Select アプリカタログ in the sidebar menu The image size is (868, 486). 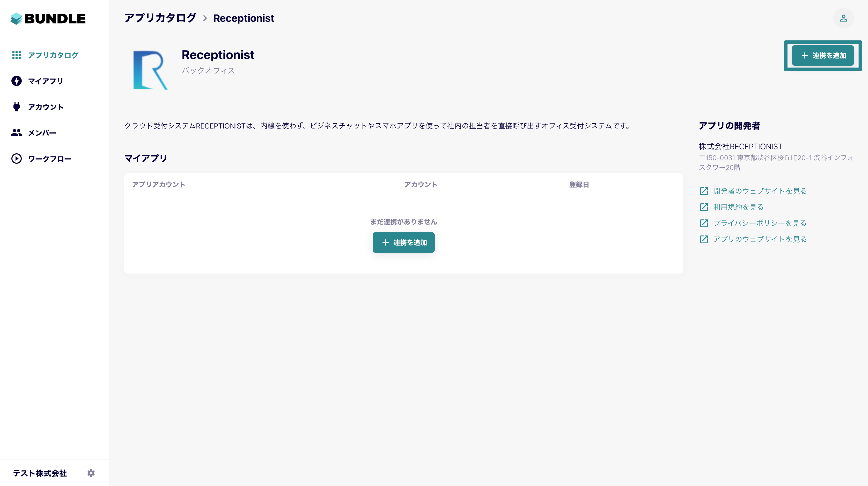53,55
